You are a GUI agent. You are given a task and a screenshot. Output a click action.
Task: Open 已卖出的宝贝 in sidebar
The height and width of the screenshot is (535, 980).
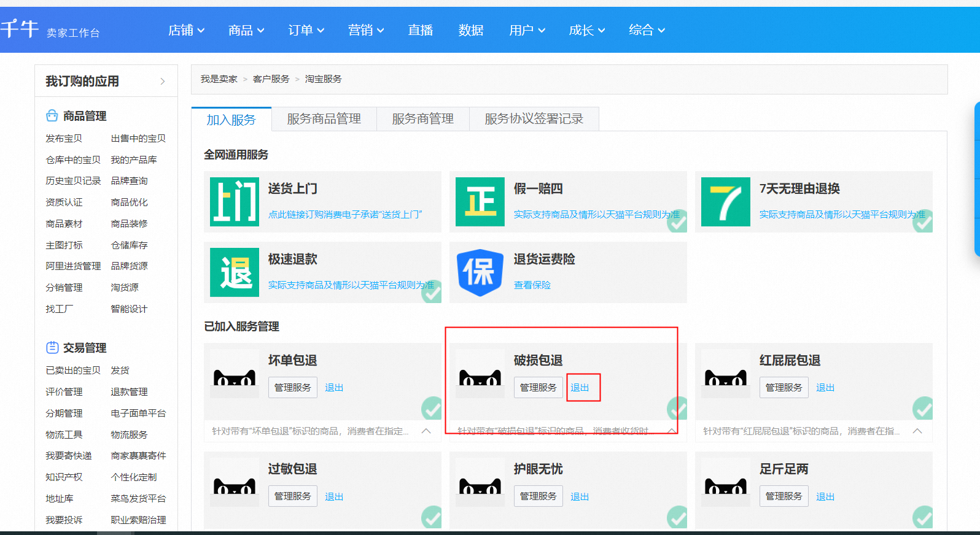point(73,371)
